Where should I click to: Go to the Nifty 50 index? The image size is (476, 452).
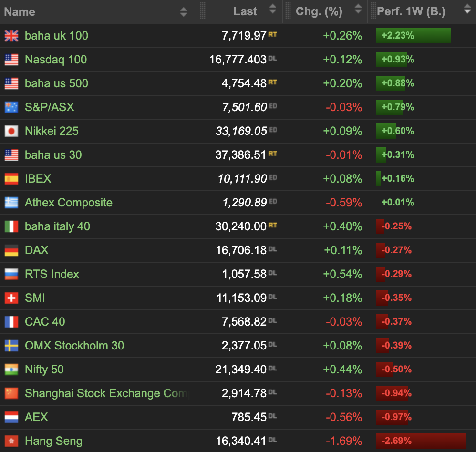(x=44, y=370)
